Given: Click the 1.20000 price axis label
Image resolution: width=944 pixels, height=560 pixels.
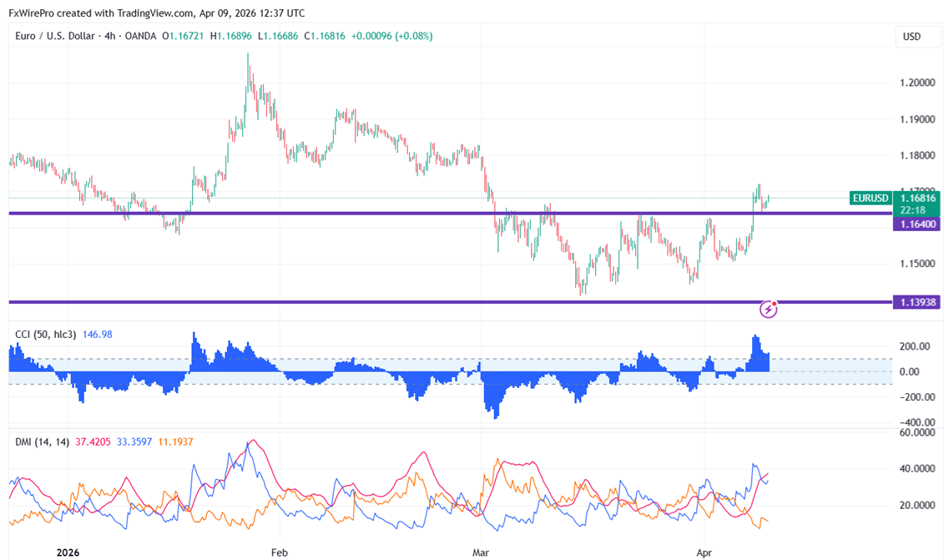Looking at the screenshot, I should pyautogui.click(x=917, y=83).
